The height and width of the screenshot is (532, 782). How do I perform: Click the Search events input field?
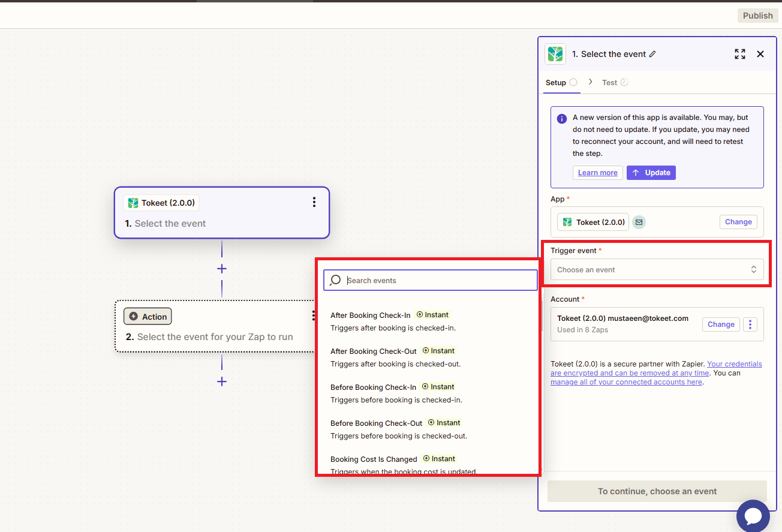[x=431, y=280]
